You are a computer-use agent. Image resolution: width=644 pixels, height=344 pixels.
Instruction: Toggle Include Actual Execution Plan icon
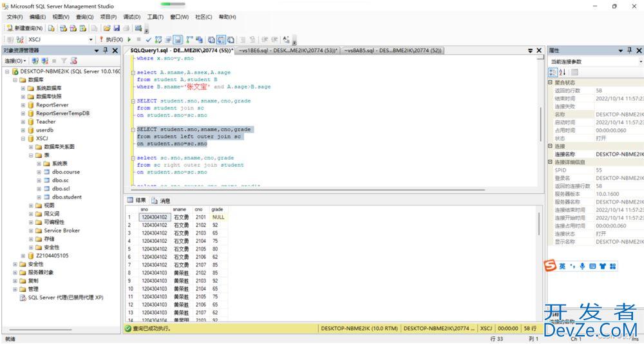click(x=189, y=39)
